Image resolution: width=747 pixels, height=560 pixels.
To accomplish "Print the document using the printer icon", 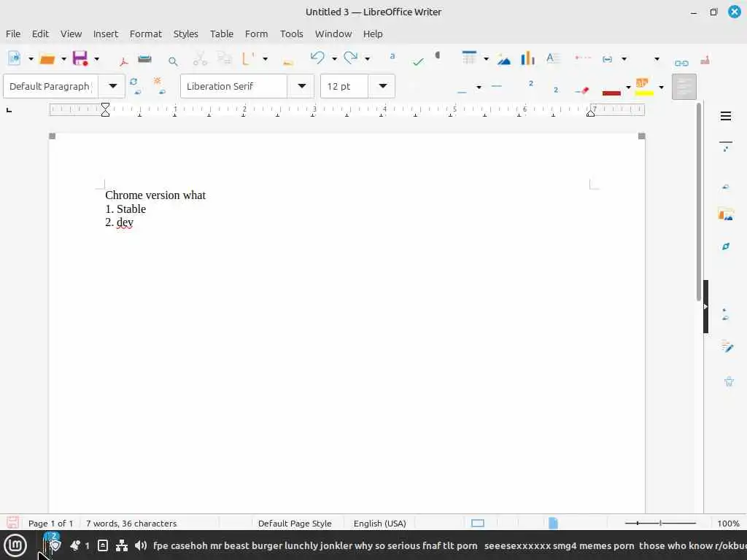I will coord(145,59).
